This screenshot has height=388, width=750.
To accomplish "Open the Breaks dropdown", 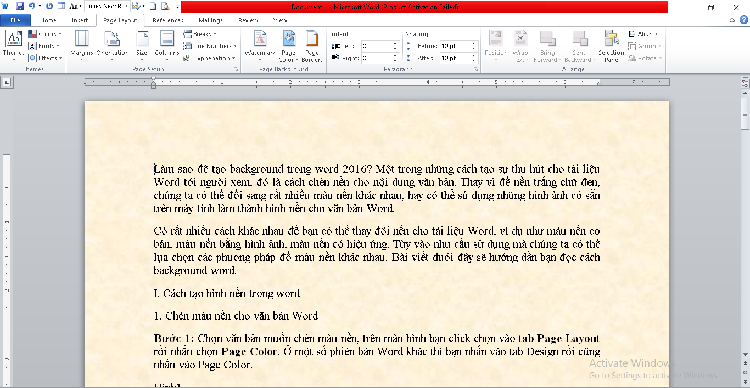I will point(200,34).
